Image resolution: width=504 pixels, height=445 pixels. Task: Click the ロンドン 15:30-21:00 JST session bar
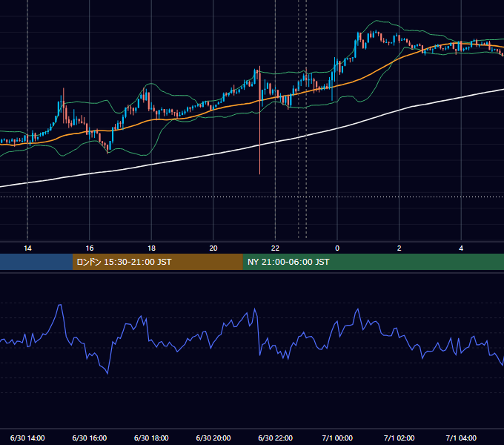(x=157, y=262)
